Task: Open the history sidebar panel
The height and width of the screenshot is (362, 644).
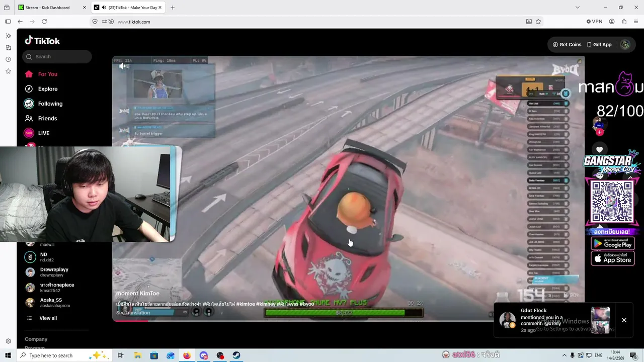Action: (x=8, y=59)
